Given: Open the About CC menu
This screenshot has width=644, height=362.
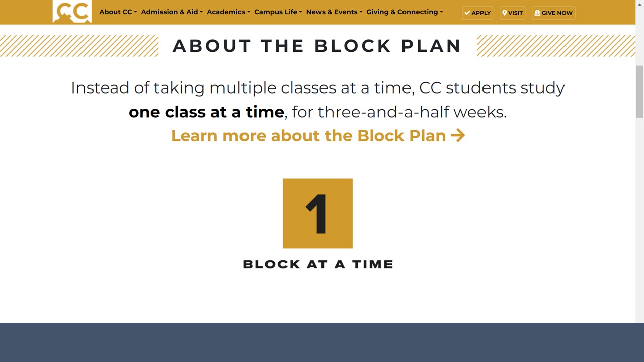Looking at the screenshot, I should [x=118, y=12].
